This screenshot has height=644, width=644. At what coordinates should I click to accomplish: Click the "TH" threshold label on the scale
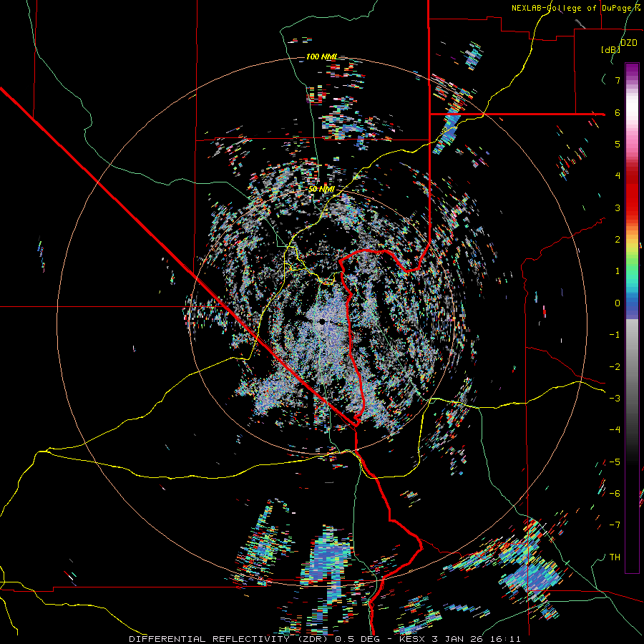click(x=615, y=557)
